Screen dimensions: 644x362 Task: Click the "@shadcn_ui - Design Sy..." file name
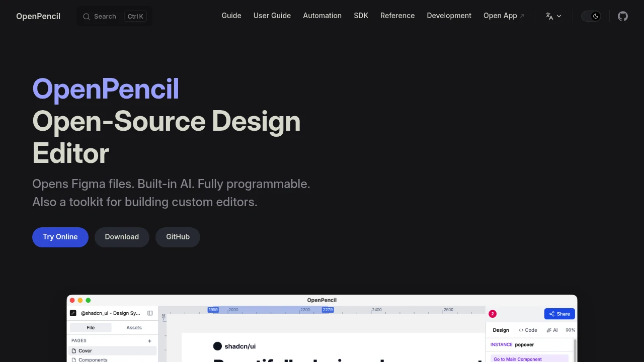(x=111, y=313)
